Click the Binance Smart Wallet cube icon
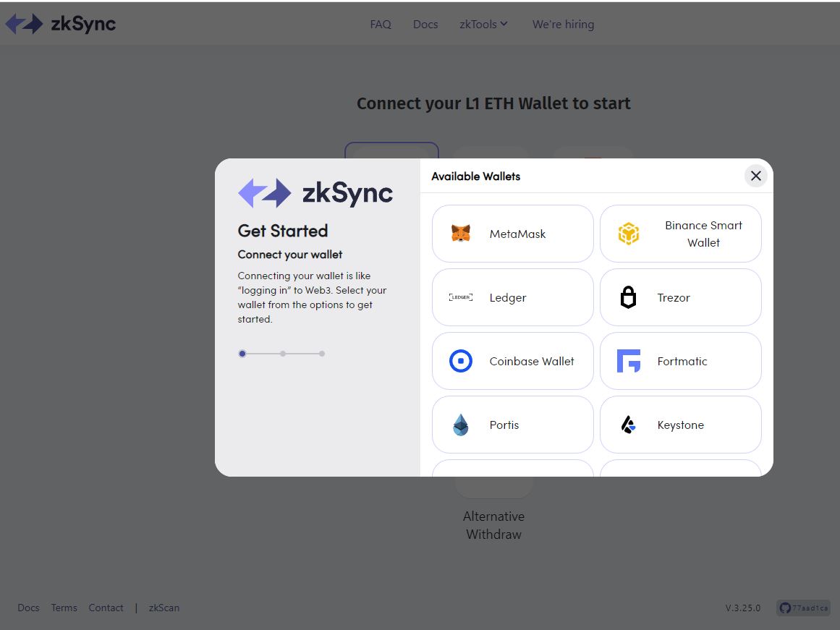The height and width of the screenshot is (630, 840). click(x=629, y=234)
